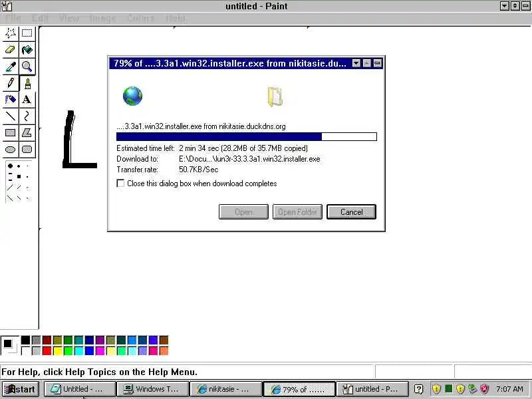Open the View menu in Paint
Viewport: 532px width, 399px height.
(x=69, y=19)
